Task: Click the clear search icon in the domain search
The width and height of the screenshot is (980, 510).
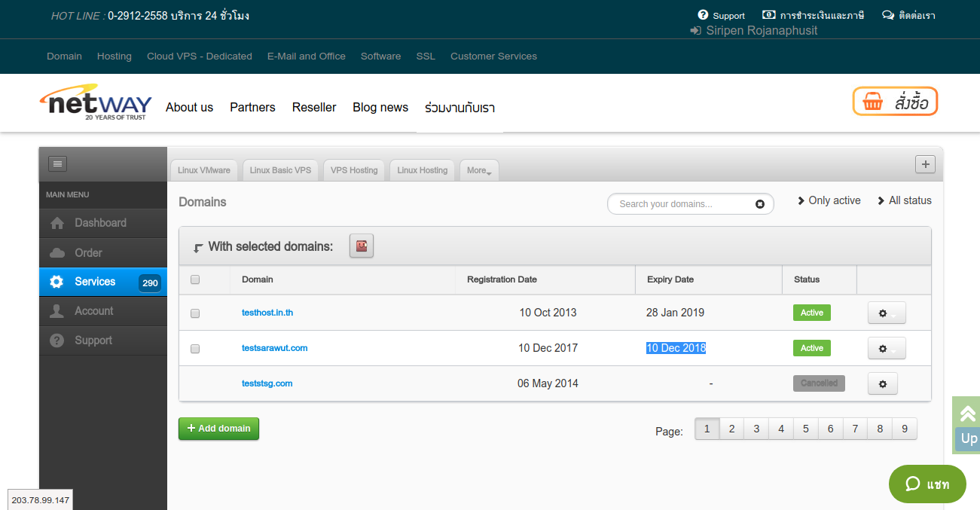Action: [760, 204]
